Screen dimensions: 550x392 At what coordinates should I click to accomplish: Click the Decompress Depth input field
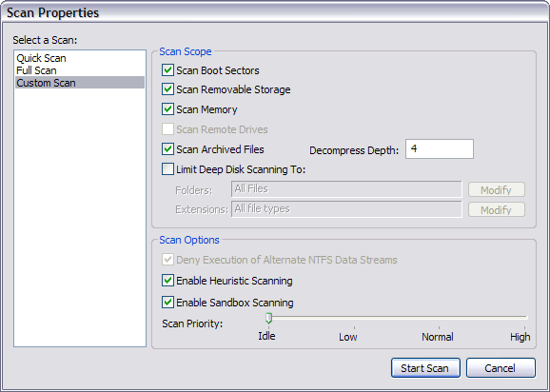pyautogui.click(x=440, y=149)
